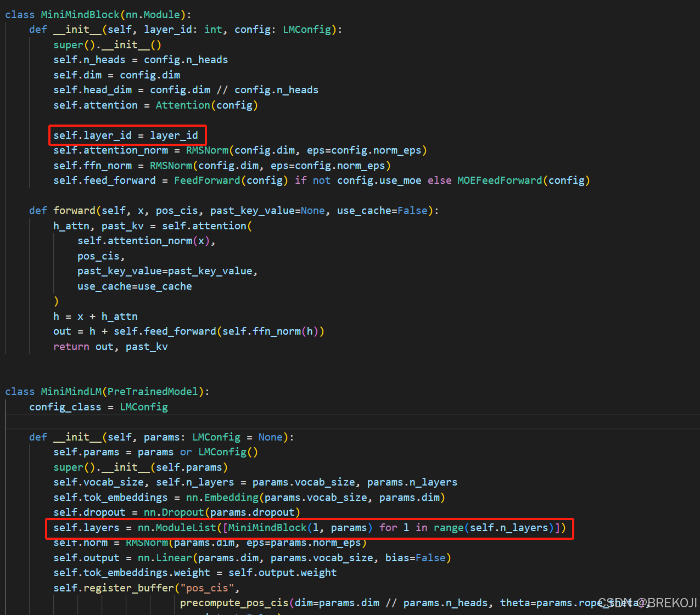Viewport: 700px width, 615px height.
Task: Click the PreTrainedModel base class reference
Action: coord(152,391)
